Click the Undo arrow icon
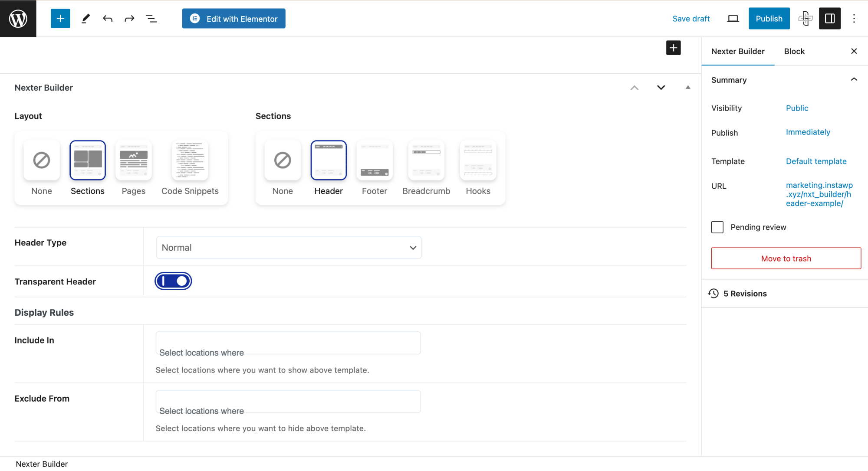Image resolution: width=868 pixels, height=471 pixels. pyautogui.click(x=107, y=18)
